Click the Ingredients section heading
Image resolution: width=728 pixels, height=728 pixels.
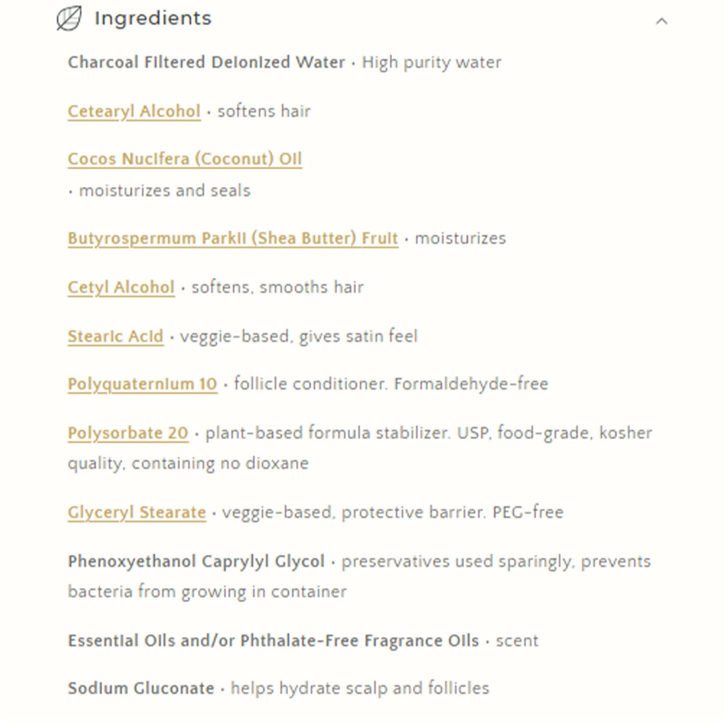coord(153,19)
